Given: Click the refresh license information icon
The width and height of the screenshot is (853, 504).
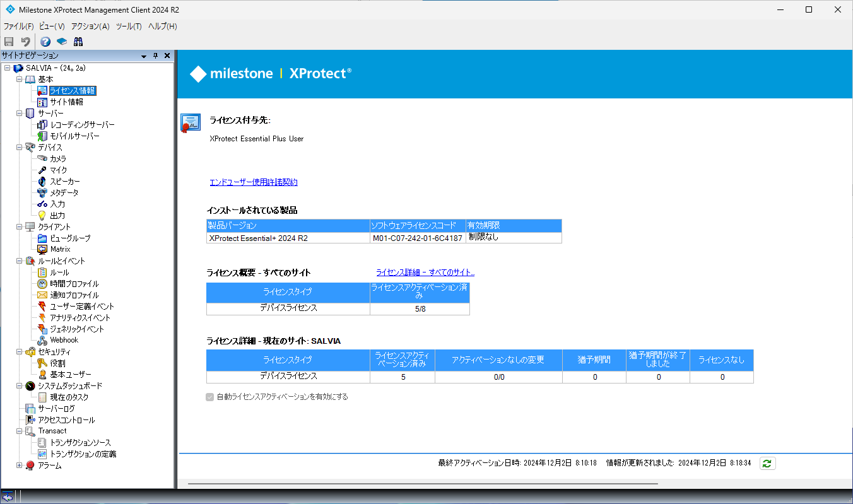Looking at the screenshot, I should pyautogui.click(x=767, y=463).
